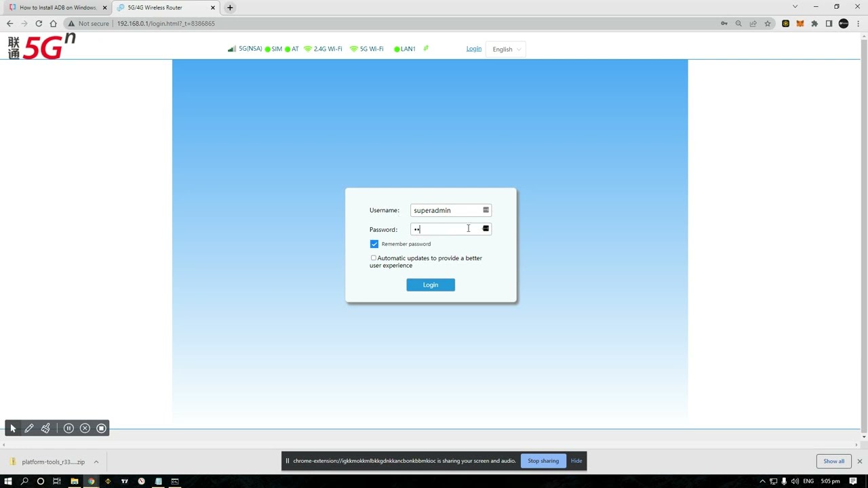Screen dimensions: 868x488
Task: Open the Windows Start menu
Action: (8, 481)
